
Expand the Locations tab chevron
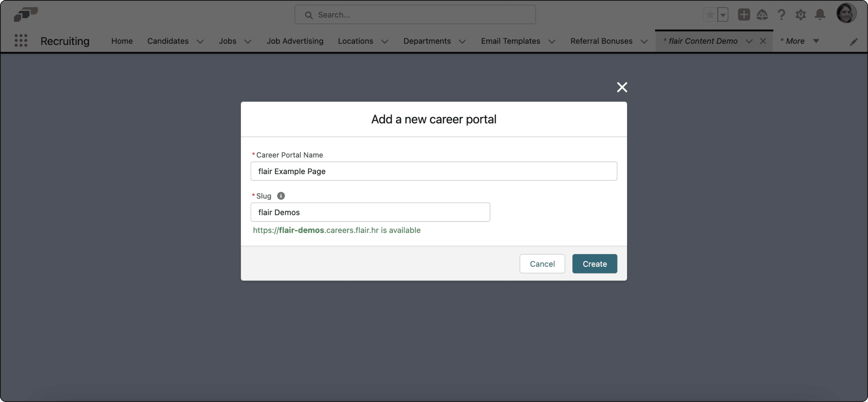point(385,42)
